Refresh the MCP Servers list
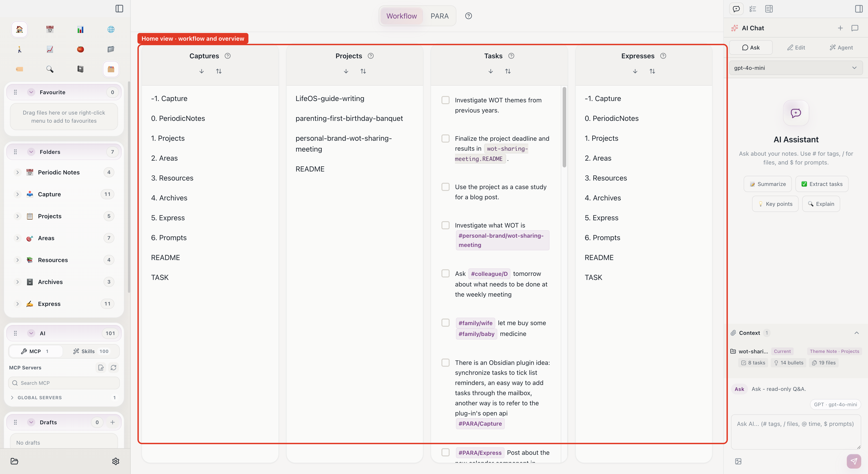This screenshot has width=868, height=474. (x=113, y=368)
